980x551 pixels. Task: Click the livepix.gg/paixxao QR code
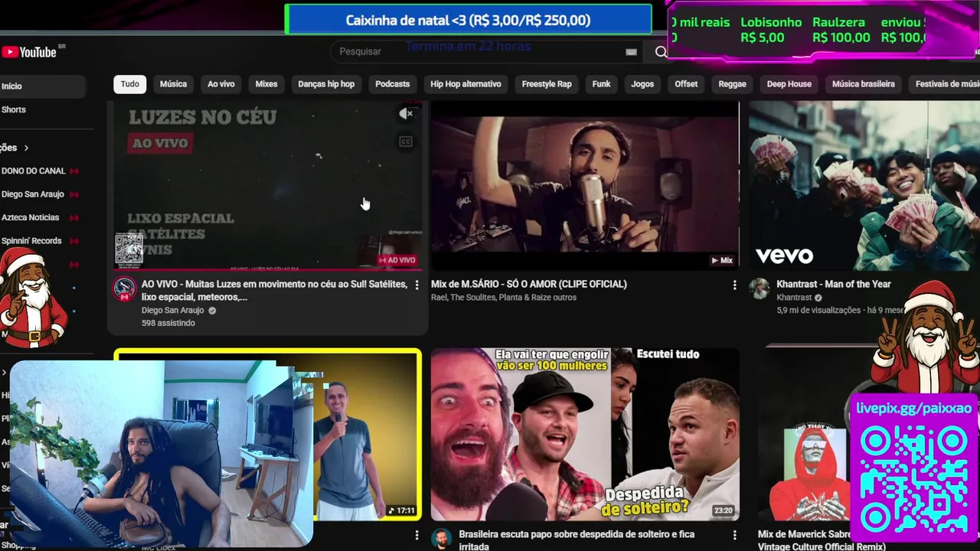[913, 480]
